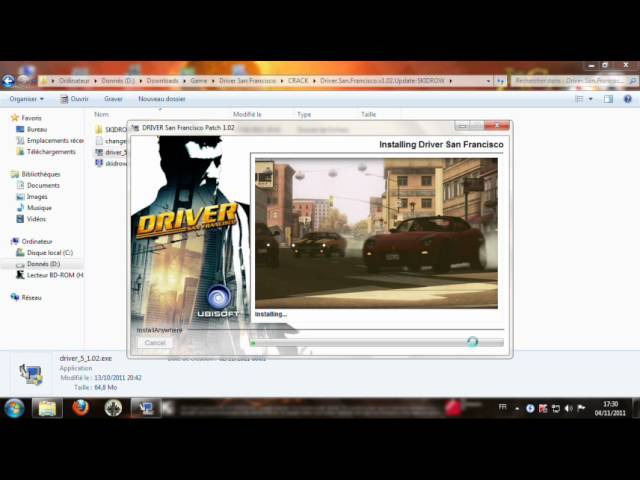Select Disque local (C:) drive
Viewport: 640px width, 480px height.
pos(49,253)
